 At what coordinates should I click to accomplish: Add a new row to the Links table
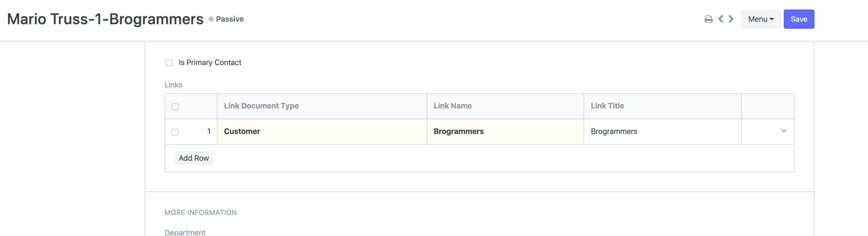tap(194, 158)
